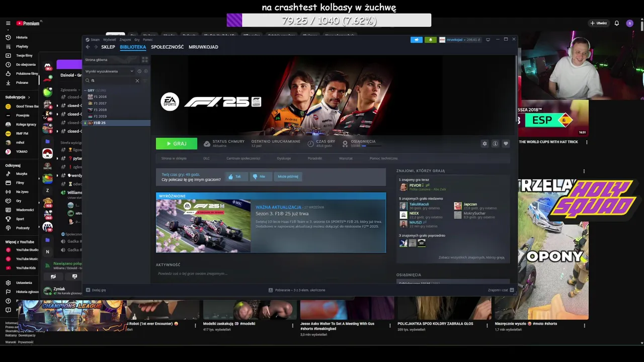Switch to Big Picture mode icon
644x362 pixels.
(488, 40)
